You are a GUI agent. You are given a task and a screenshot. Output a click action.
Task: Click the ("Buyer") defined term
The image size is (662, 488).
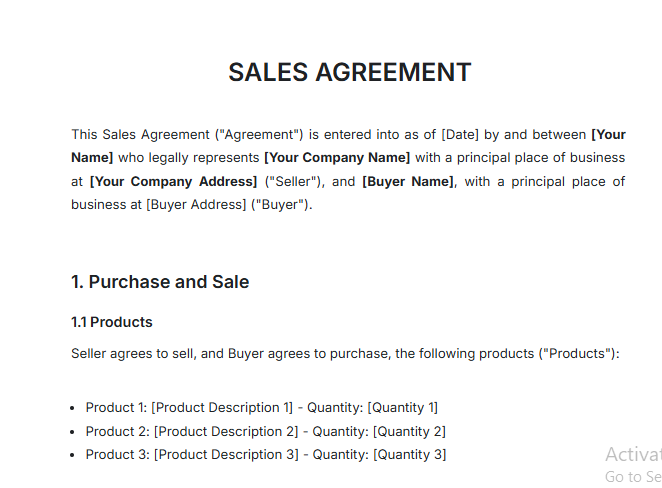(x=282, y=205)
